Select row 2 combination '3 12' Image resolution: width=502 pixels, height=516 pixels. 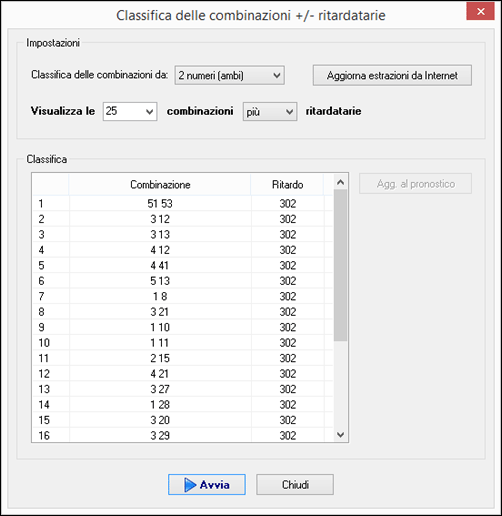coord(160,219)
